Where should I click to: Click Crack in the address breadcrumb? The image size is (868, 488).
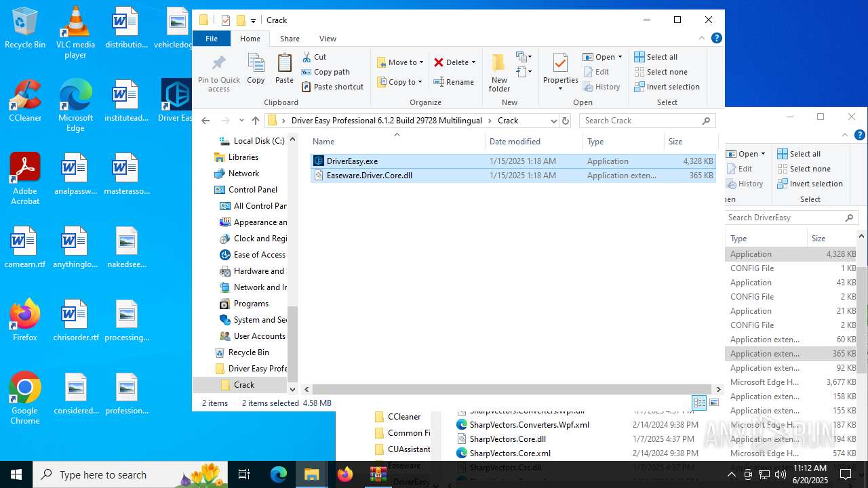tap(508, 121)
